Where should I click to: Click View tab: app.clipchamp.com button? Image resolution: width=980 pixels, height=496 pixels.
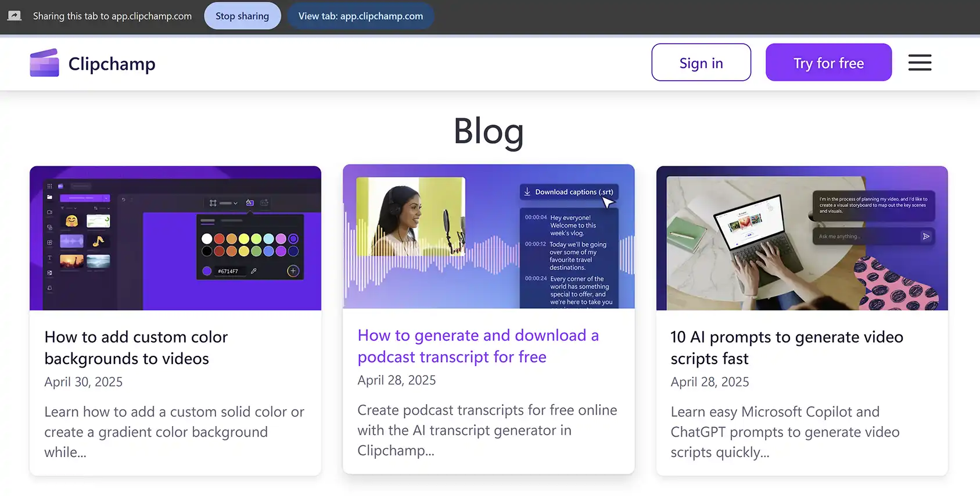point(361,16)
